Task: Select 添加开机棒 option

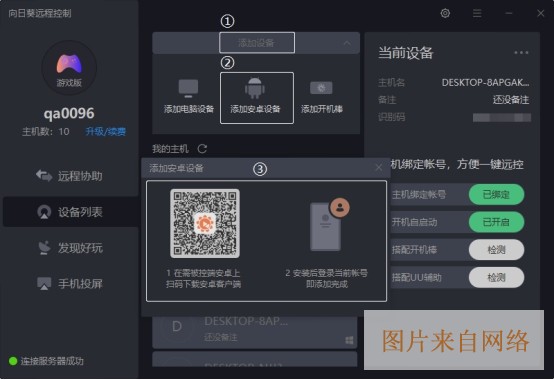Action: 322,98
